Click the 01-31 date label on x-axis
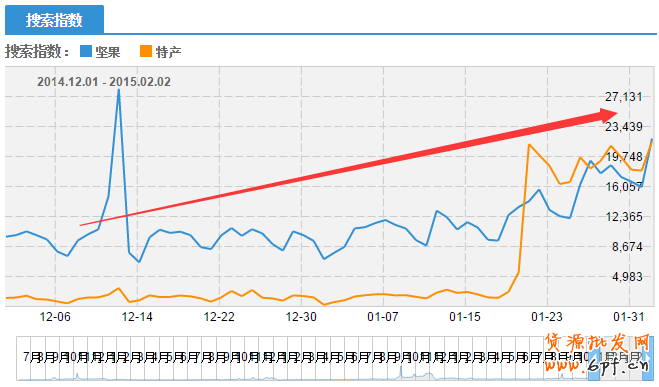Image resolution: width=659 pixels, height=387 pixels. pos(628,317)
